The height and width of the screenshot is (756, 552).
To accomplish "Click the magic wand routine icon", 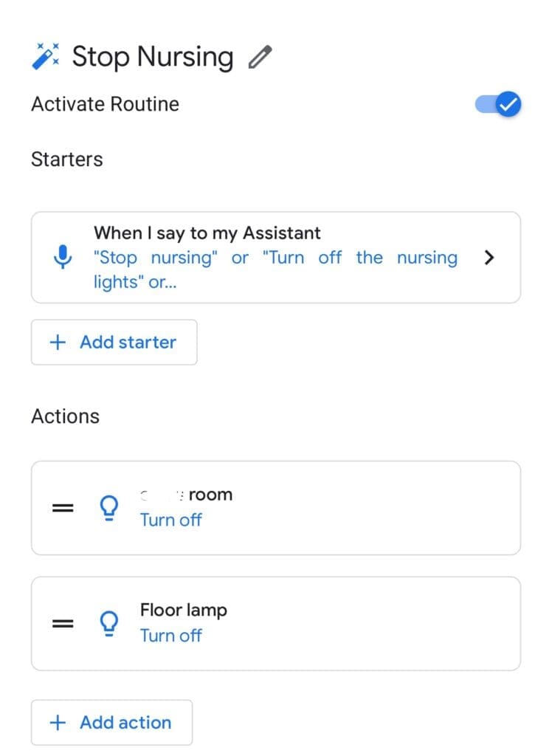I will (46, 56).
